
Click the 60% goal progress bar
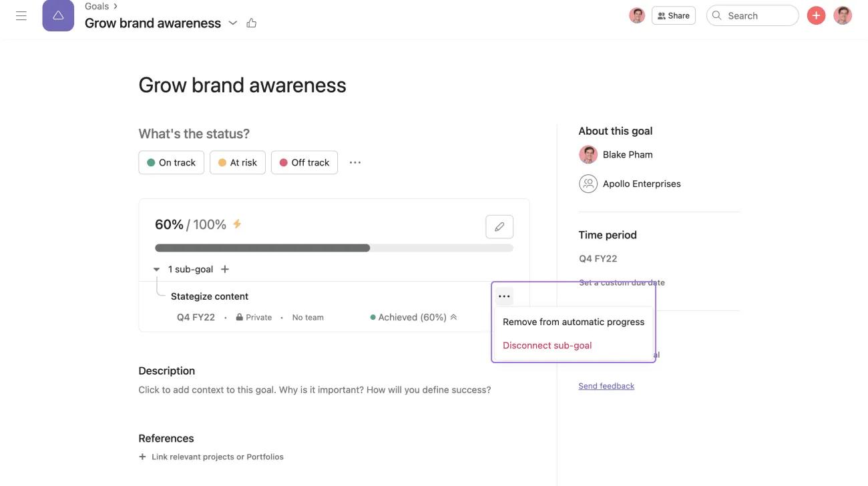[334, 248]
